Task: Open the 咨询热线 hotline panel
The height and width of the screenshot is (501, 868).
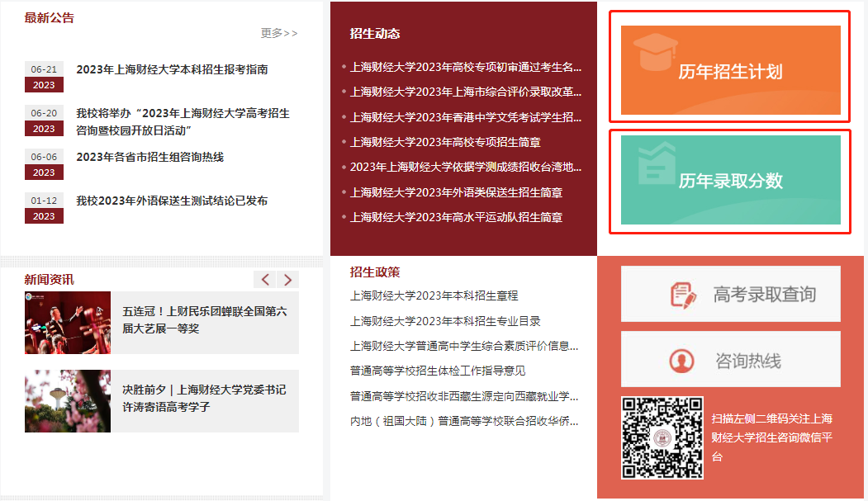Action: (x=730, y=358)
